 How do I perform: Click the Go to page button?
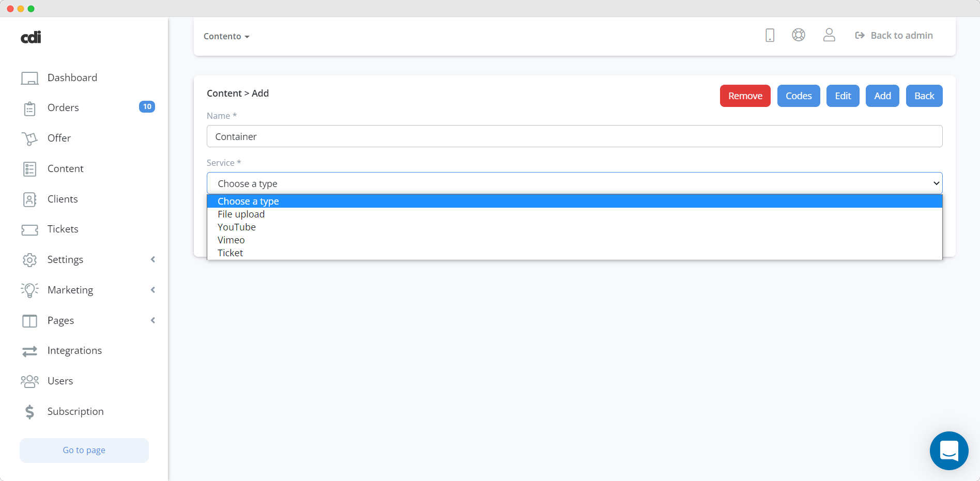click(84, 450)
